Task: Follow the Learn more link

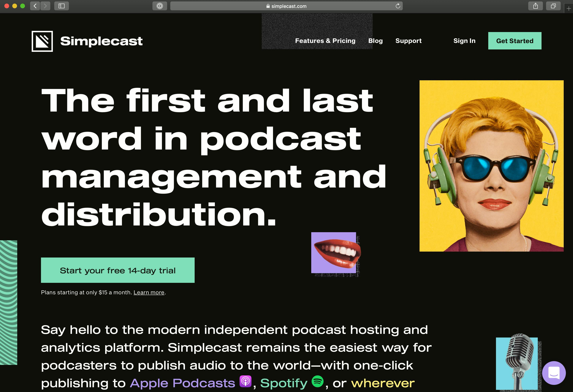Action: 149,292
